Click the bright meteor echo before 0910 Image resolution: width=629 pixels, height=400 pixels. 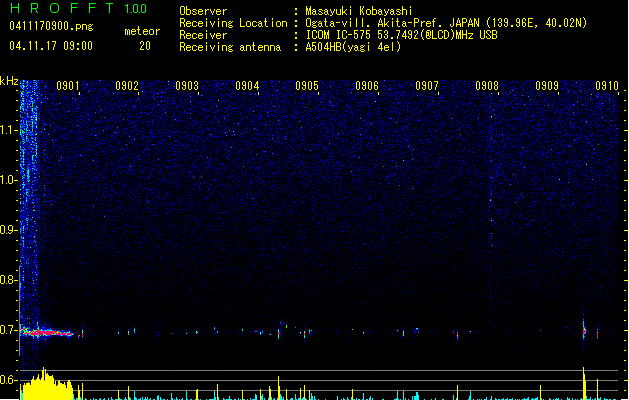[584, 330]
